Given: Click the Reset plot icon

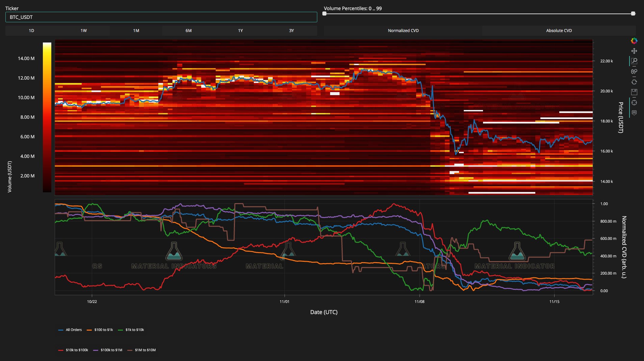Looking at the screenshot, I should coord(634,82).
